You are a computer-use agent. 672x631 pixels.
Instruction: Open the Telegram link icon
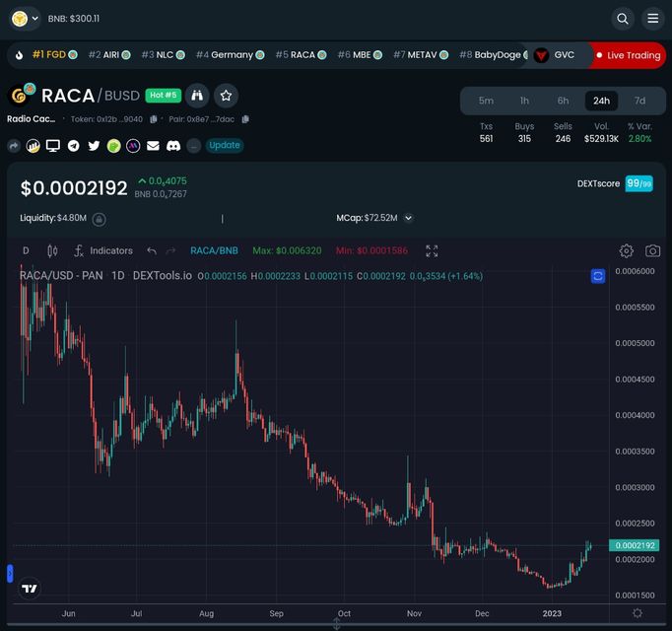point(74,146)
